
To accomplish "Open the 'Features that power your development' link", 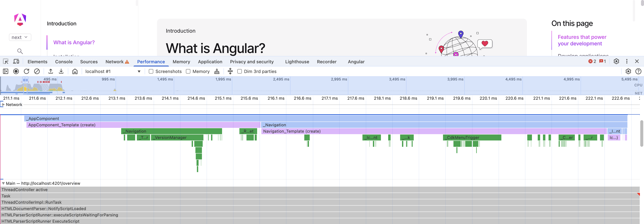I will (x=582, y=40).
